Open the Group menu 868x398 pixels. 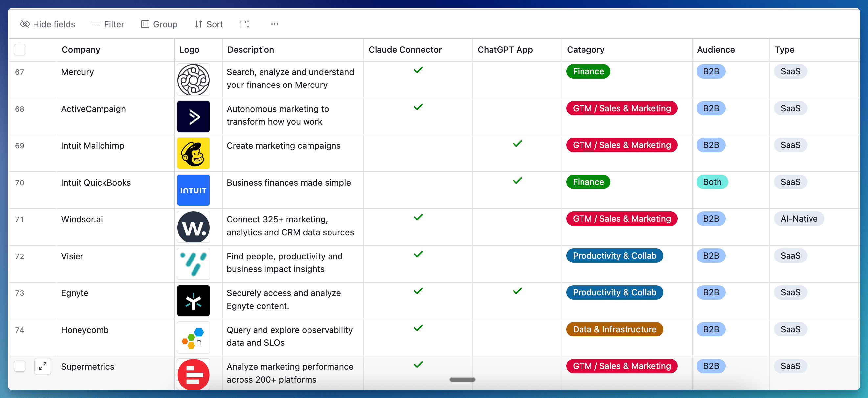[159, 24]
